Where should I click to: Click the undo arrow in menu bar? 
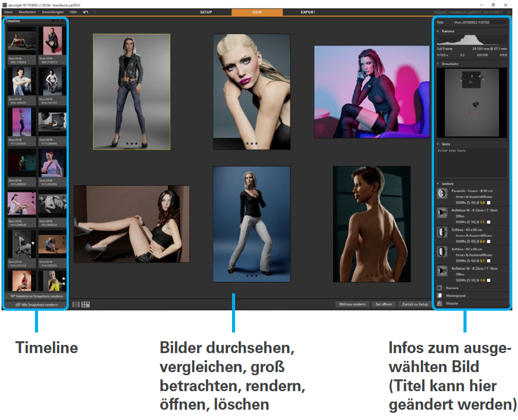[86, 11]
